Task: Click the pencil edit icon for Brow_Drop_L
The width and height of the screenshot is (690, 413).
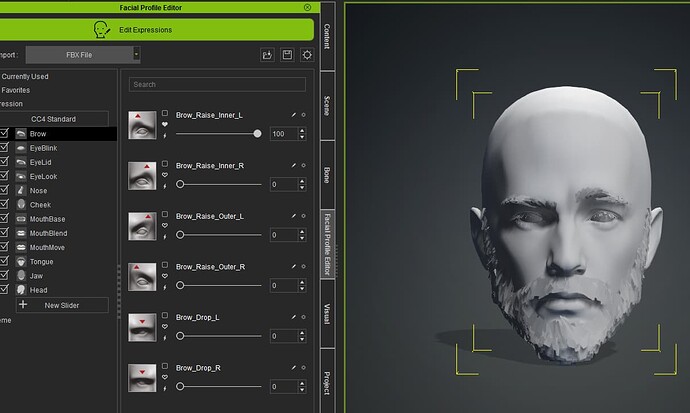Action: pos(294,317)
